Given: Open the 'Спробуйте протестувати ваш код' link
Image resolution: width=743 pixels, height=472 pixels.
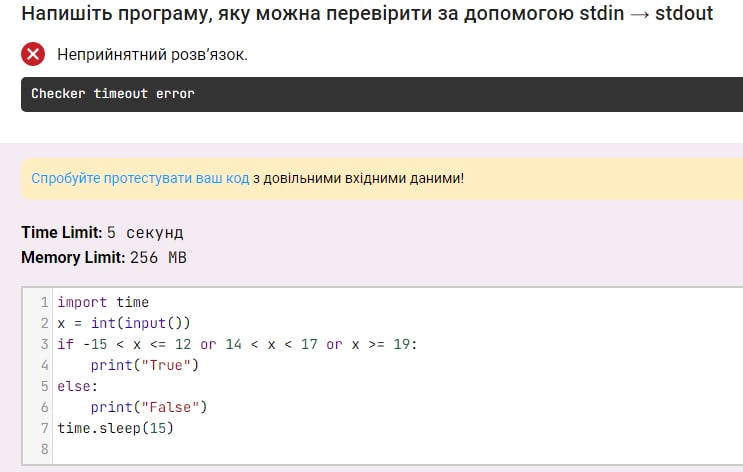Looking at the screenshot, I should click(140, 178).
